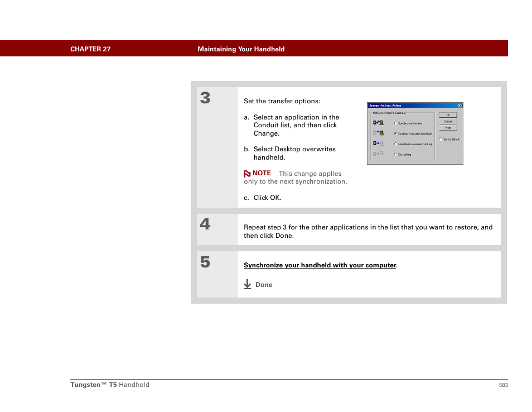Click the Change HotSync Action title bar
Screen dimensions: 532x412
point(415,106)
